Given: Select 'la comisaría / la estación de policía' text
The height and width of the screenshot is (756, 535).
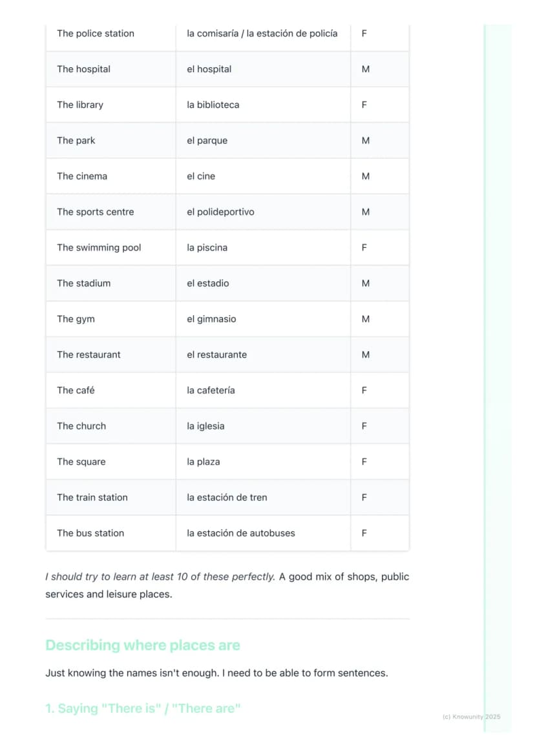Looking at the screenshot, I should (262, 34).
